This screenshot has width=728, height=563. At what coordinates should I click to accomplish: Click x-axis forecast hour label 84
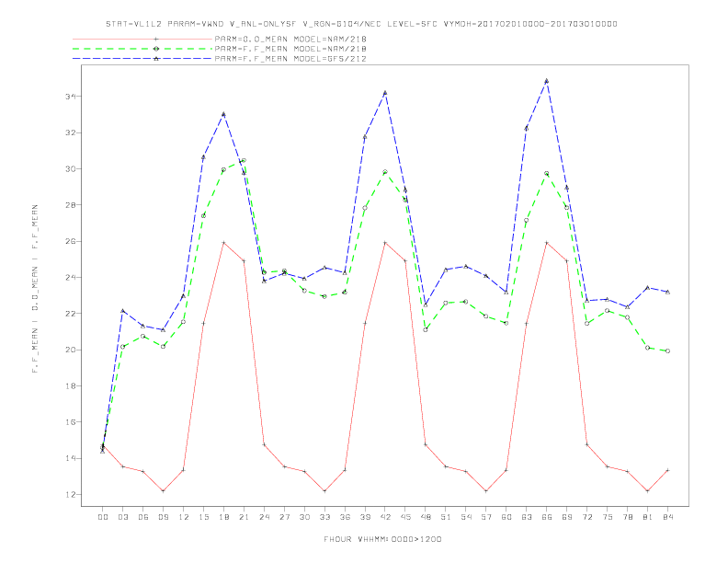[x=667, y=517]
